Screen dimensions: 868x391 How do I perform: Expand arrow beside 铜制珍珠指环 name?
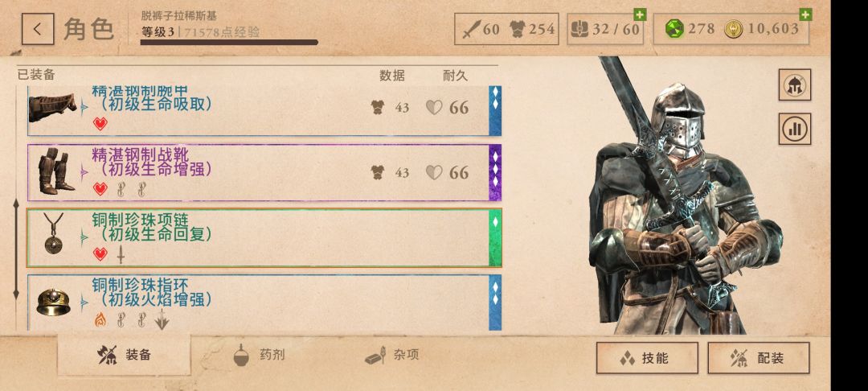click(84, 303)
